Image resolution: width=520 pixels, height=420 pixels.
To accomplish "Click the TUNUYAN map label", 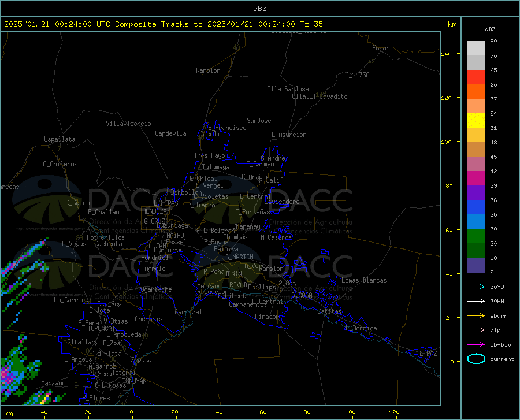I will coord(134,381).
